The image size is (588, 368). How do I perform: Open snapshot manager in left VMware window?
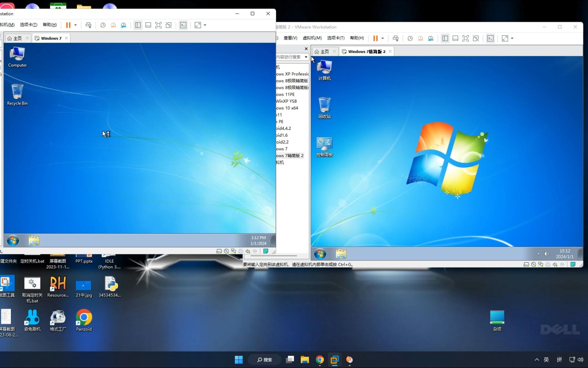[x=124, y=25]
